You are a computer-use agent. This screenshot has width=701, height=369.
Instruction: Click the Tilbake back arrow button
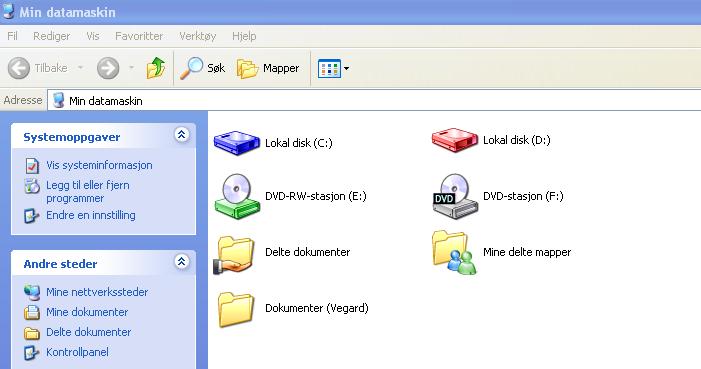[19, 68]
